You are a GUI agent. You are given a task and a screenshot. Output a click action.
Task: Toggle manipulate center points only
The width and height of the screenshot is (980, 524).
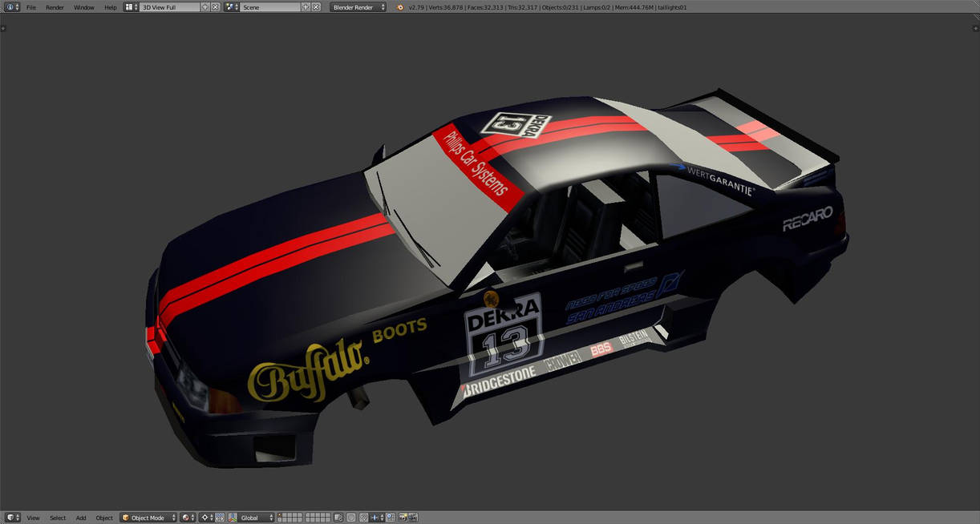pos(220,518)
